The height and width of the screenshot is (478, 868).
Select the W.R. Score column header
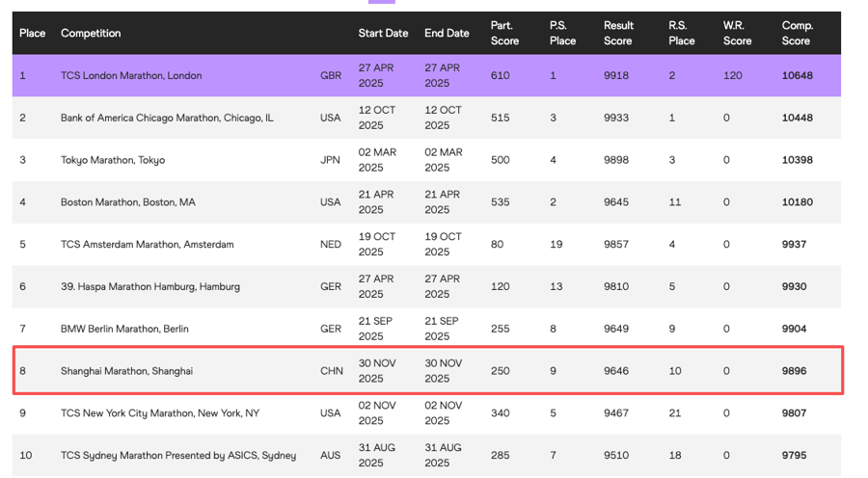[x=737, y=34]
